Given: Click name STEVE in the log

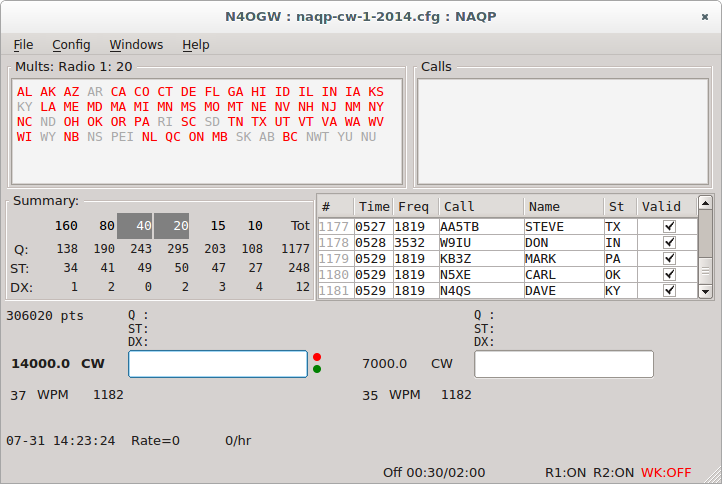Looking at the screenshot, I should [544, 227].
